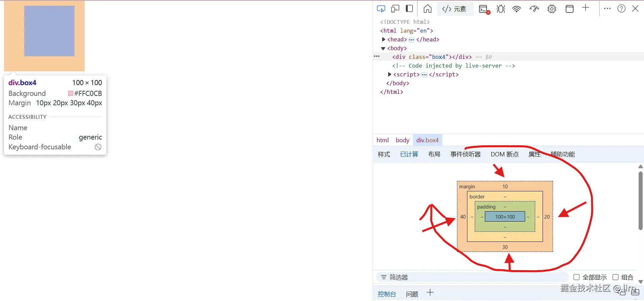The image size is (644, 301).
Task: Click the scrollbar up arrow in computed pane
Action: (x=640, y=166)
